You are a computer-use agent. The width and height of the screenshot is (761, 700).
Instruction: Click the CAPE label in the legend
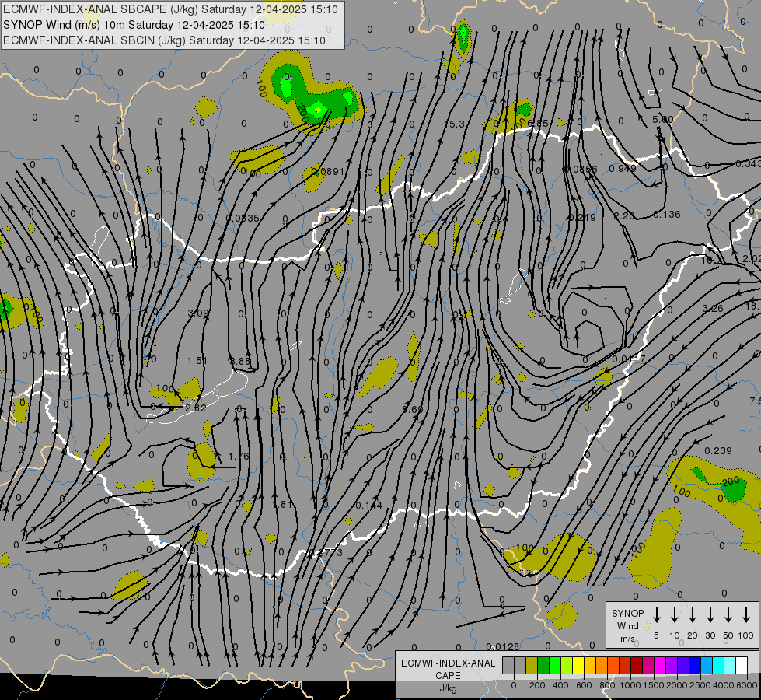pos(449,675)
